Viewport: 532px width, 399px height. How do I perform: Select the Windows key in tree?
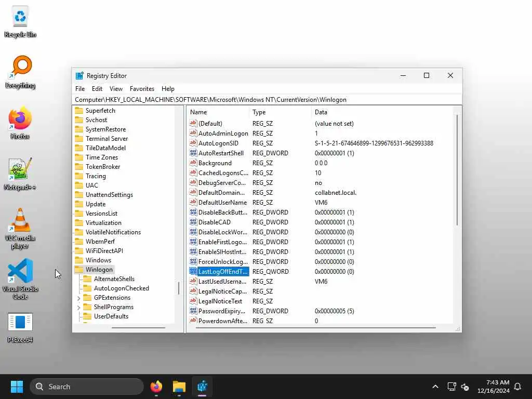point(98,260)
